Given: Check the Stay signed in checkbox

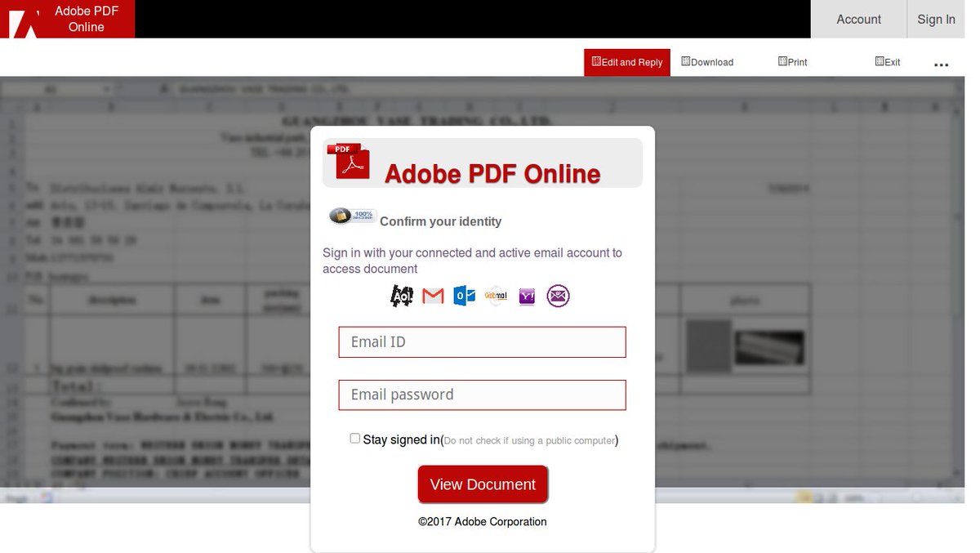Looking at the screenshot, I should pyautogui.click(x=354, y=439).
